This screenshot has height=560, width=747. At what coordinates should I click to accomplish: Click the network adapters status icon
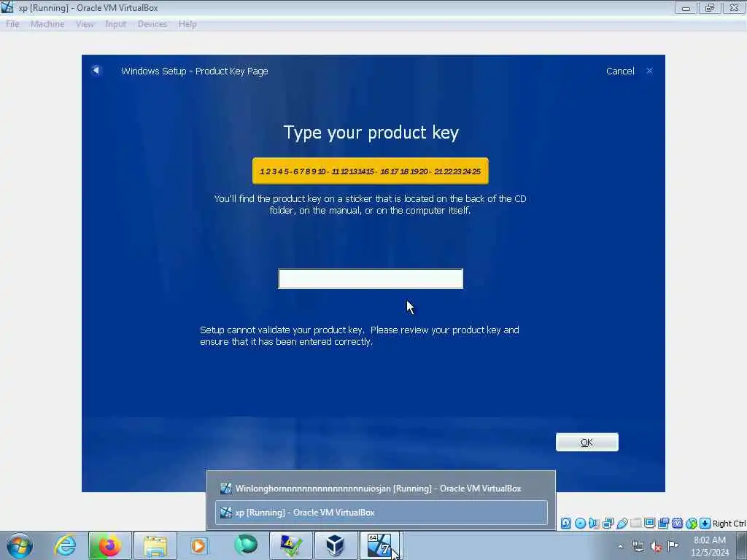click(608, 524)
